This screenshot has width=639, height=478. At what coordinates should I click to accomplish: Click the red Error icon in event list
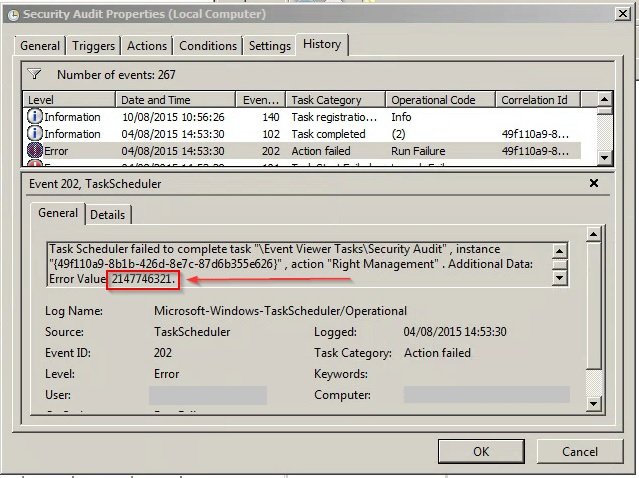(x=35, y=151)
